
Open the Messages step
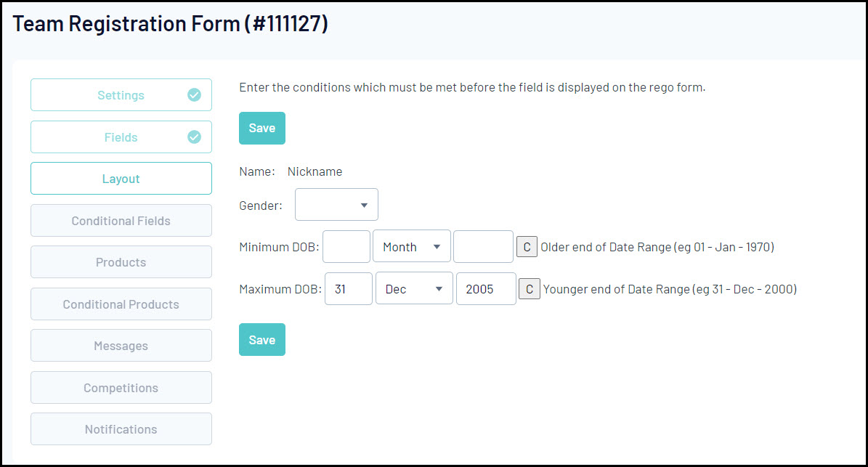tap(121, 346)
